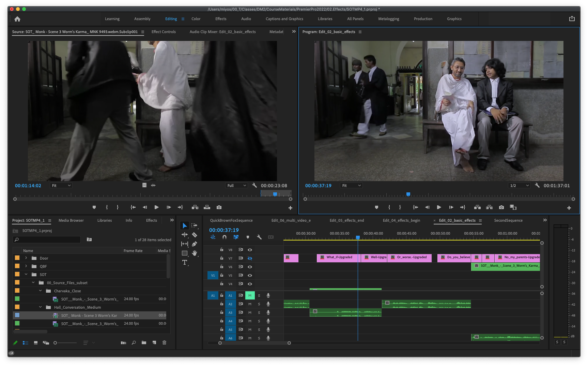Play the Program monitor video
588x366 pixels.
(x=439, y=207)
